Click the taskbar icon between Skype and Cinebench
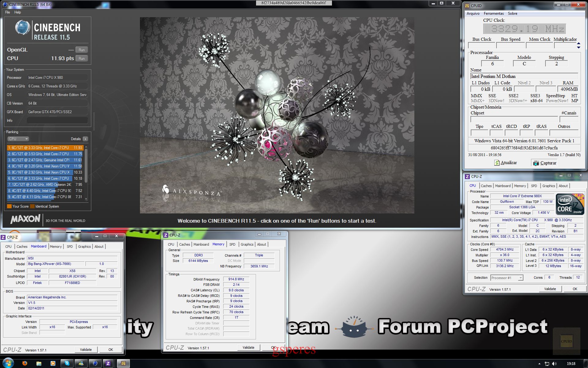 [81, 363]
